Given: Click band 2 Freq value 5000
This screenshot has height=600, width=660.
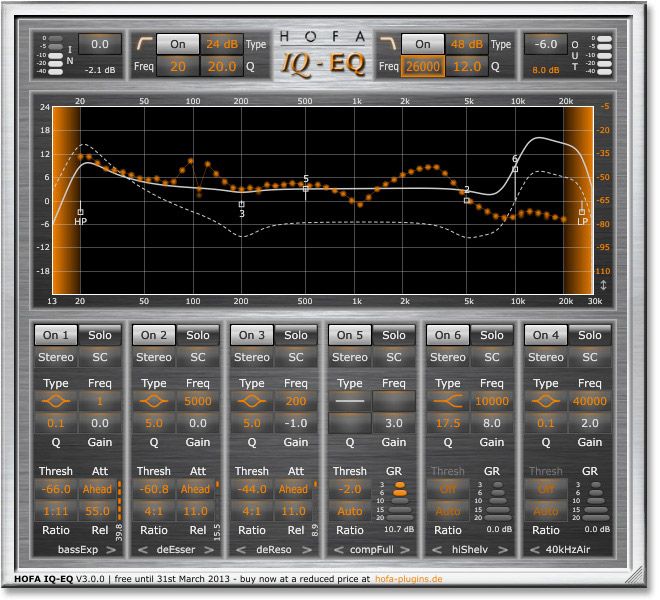Looking at the screenshot, I should 198,401.
